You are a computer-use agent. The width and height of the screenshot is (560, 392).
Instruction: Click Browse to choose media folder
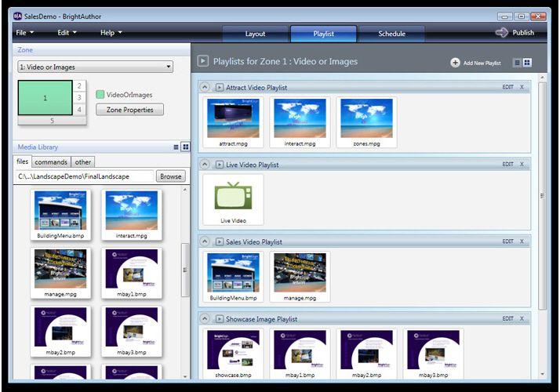(x=170, y=176)
